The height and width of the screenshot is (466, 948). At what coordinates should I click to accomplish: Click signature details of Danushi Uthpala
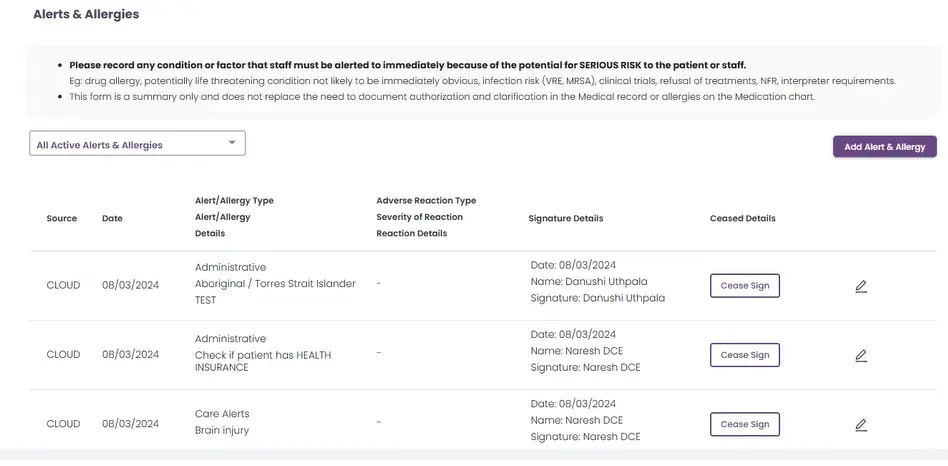tap(597, 282)
